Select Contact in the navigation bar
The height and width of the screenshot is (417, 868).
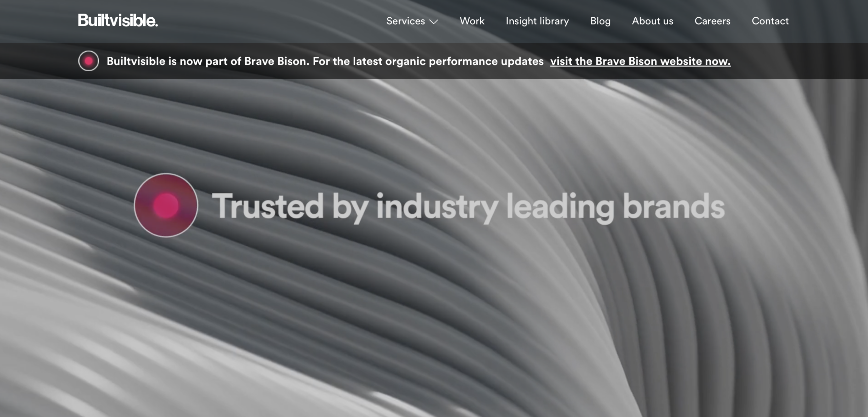coord(770,21)
